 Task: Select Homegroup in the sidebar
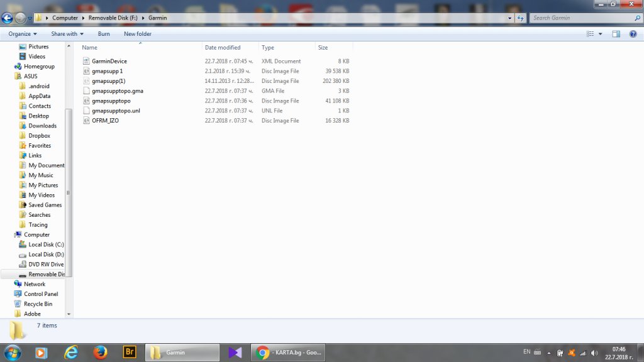(x=39, y=66)
